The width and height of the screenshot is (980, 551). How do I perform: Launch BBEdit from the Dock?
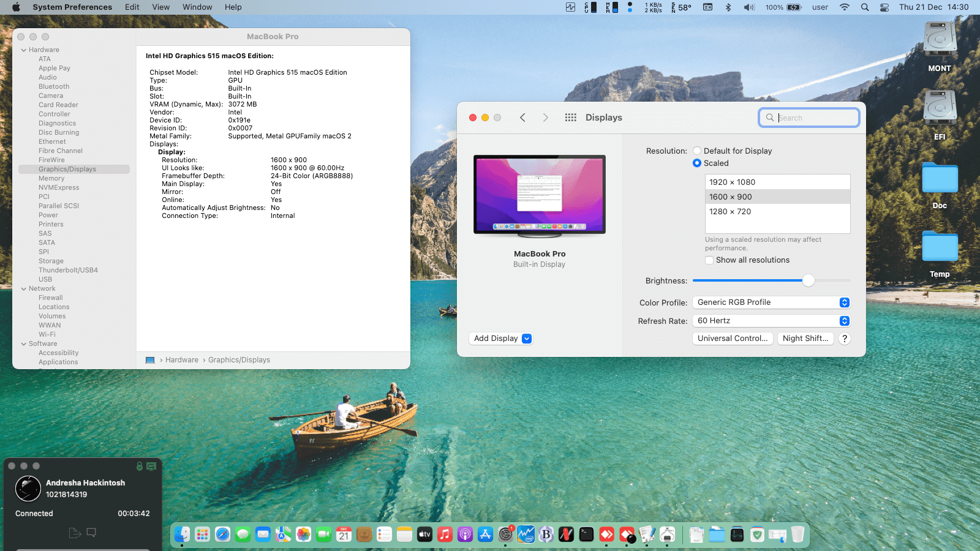click(546, 534)
